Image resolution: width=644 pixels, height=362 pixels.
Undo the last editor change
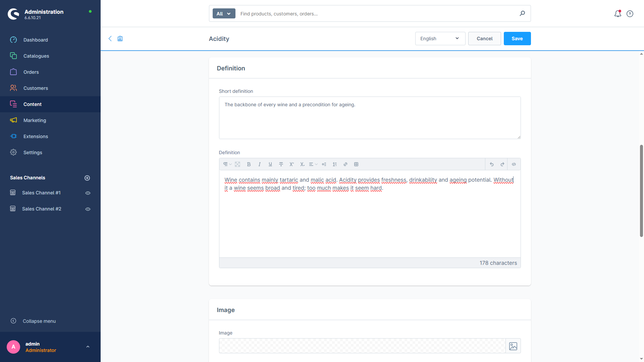click(492, 164)
